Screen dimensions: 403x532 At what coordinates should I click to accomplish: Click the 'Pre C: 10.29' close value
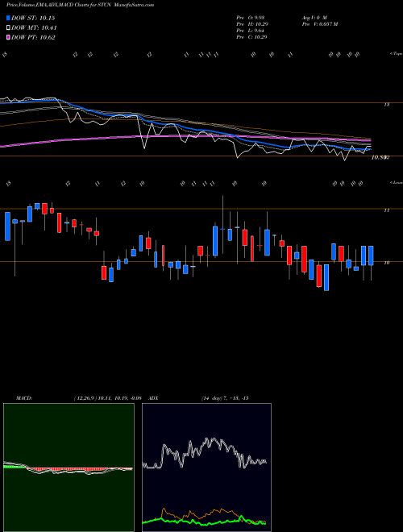pyautogui.click(x=251, y=37)
